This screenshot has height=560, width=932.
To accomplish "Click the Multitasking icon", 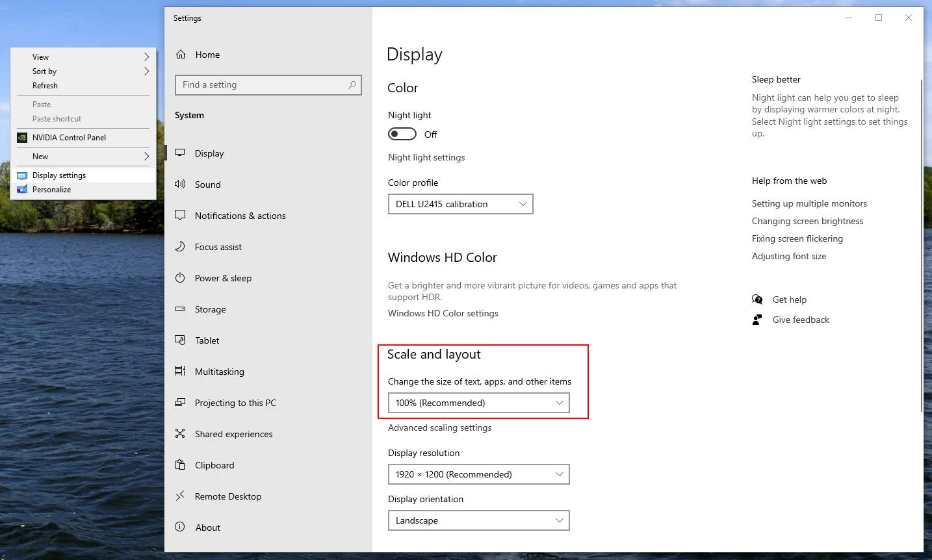I will click(x=180, y=371).
